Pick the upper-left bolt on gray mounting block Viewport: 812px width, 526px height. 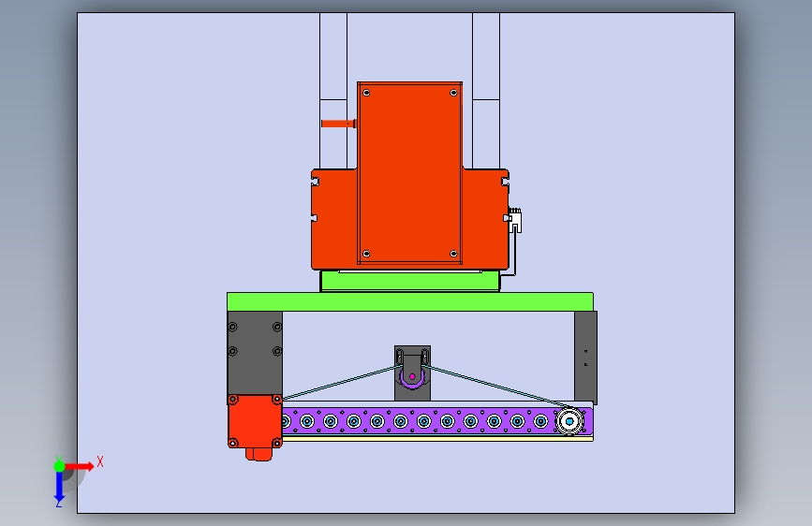click(x=232, y=327)
